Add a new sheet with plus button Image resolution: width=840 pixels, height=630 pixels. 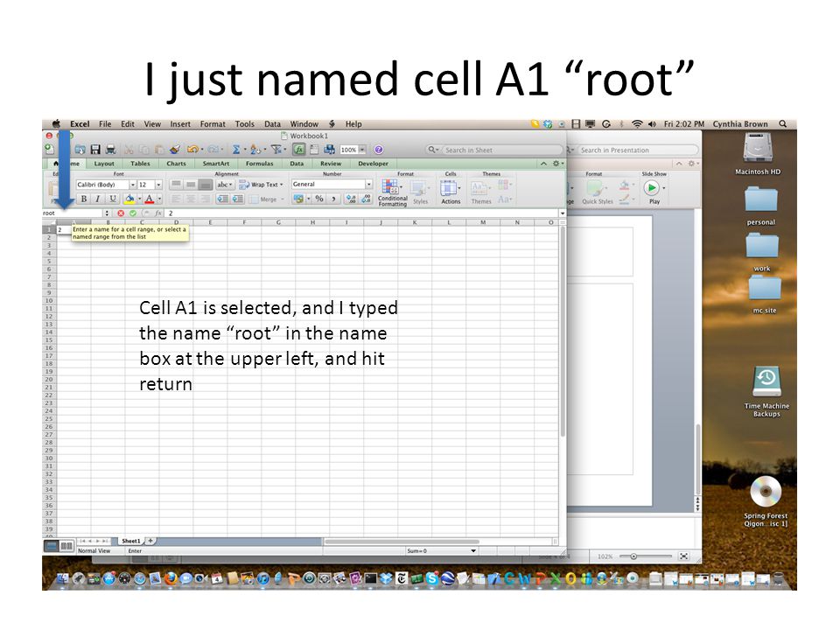(151, 541)
